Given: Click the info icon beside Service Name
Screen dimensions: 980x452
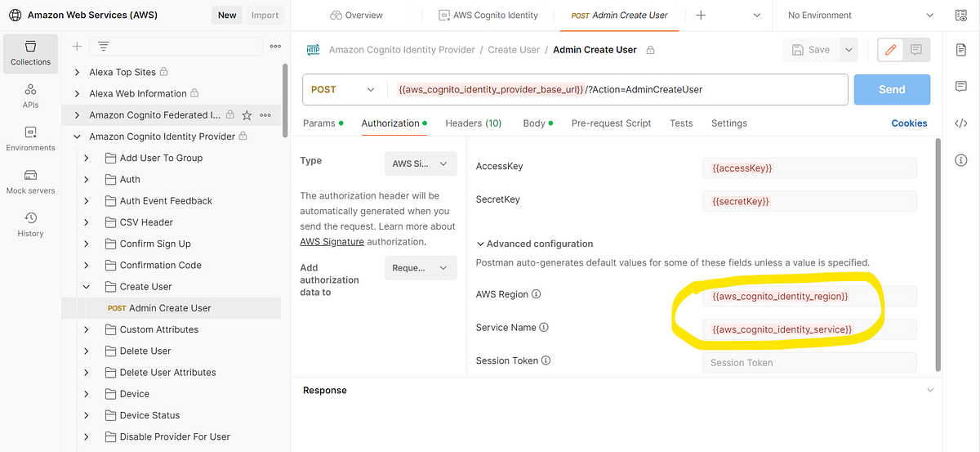Looking at the screenshot, I should click(544, 327).
